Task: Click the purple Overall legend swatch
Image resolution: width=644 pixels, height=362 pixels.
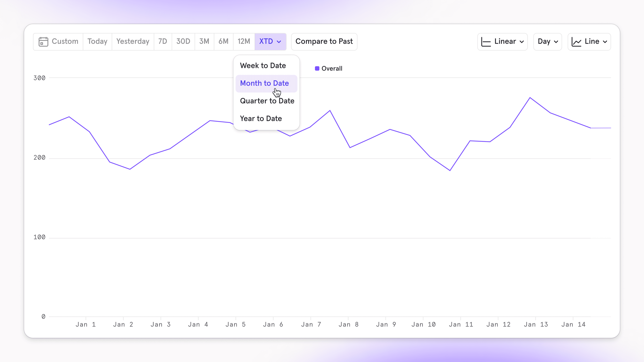Action: 317,68
